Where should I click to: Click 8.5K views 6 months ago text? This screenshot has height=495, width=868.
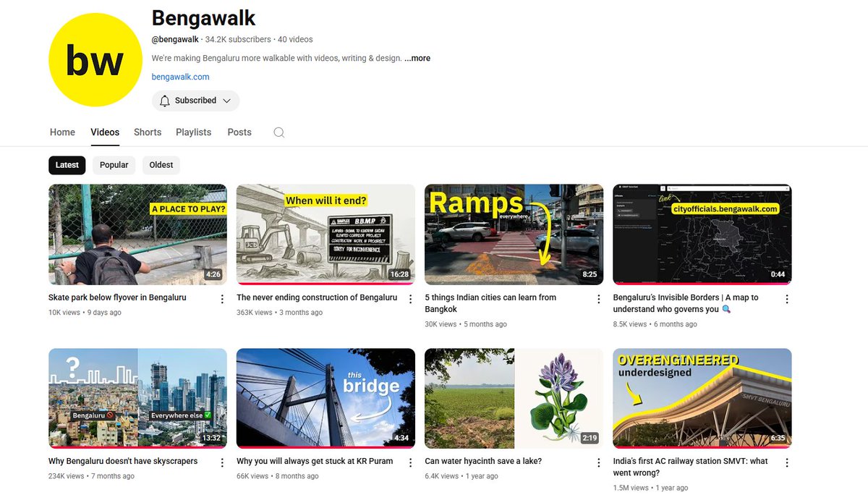[655, 324]
